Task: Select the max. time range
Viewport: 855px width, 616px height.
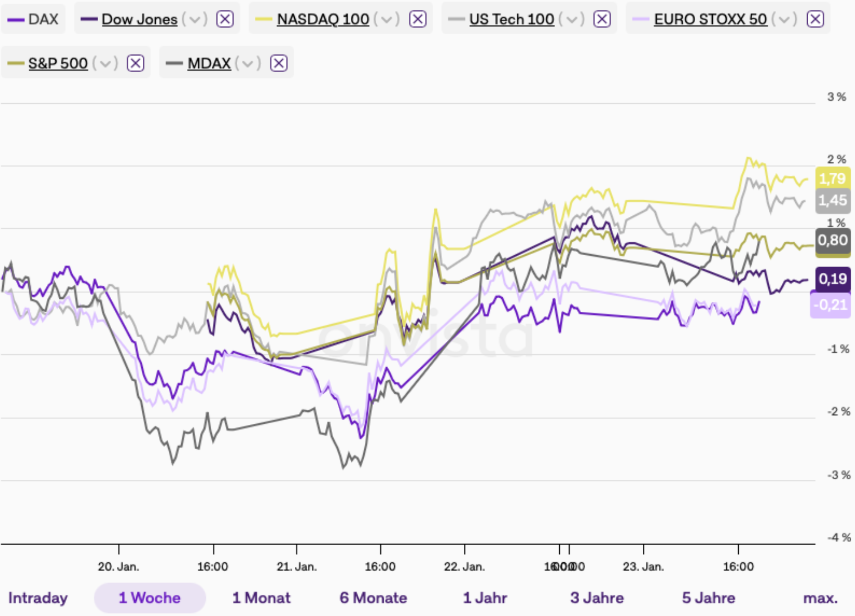Action: 820,598
